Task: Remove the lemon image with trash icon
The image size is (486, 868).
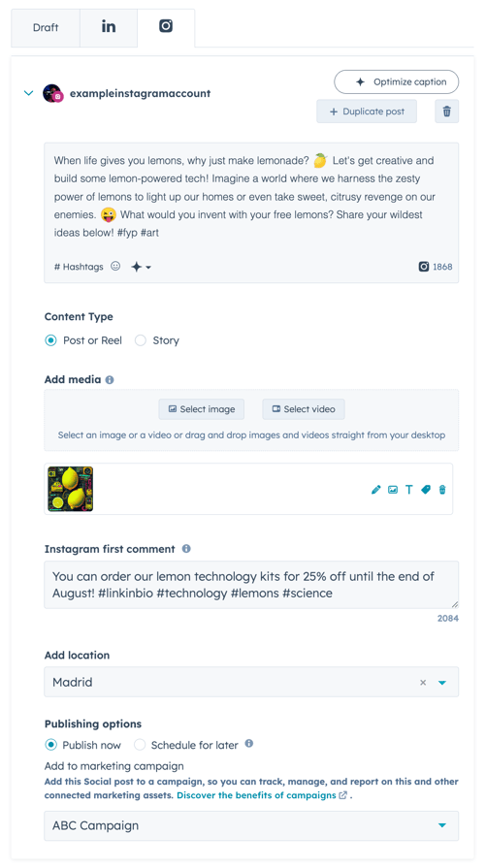Action: point(442,490)
